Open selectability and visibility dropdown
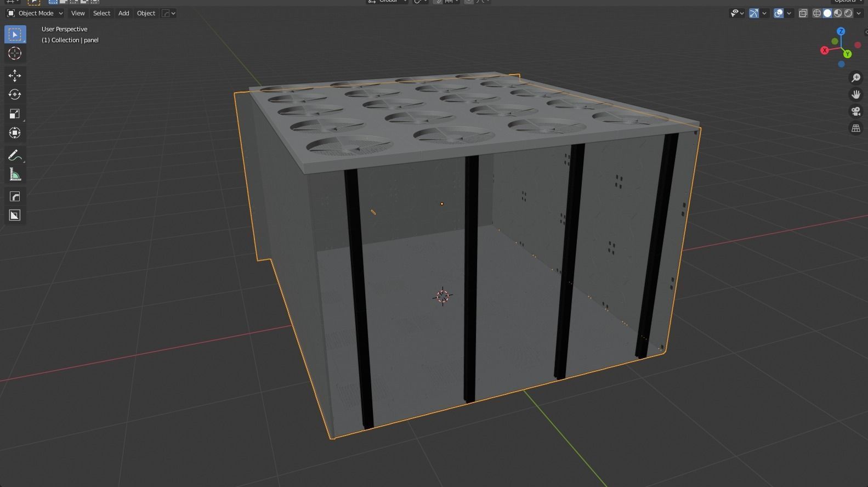The height and width of the screenshot is (487, 868). pyautogui.click(x=737, y=13)
